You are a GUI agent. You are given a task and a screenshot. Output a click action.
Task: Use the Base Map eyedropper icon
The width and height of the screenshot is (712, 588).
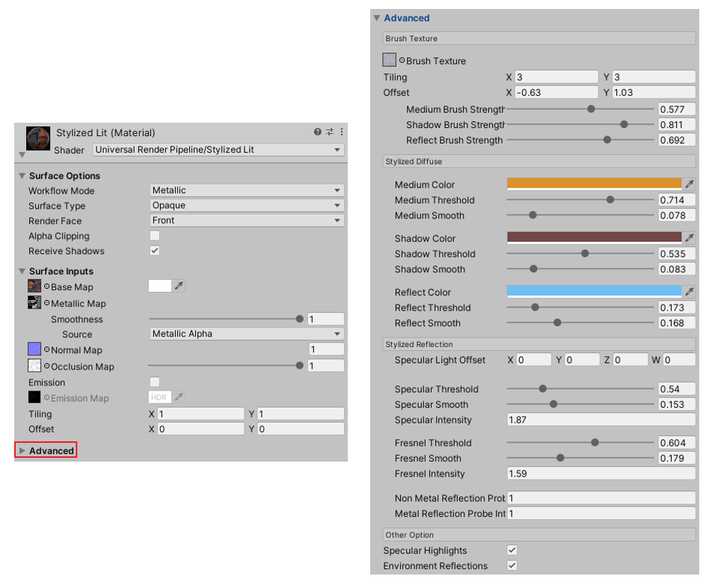tap(179, 286)
